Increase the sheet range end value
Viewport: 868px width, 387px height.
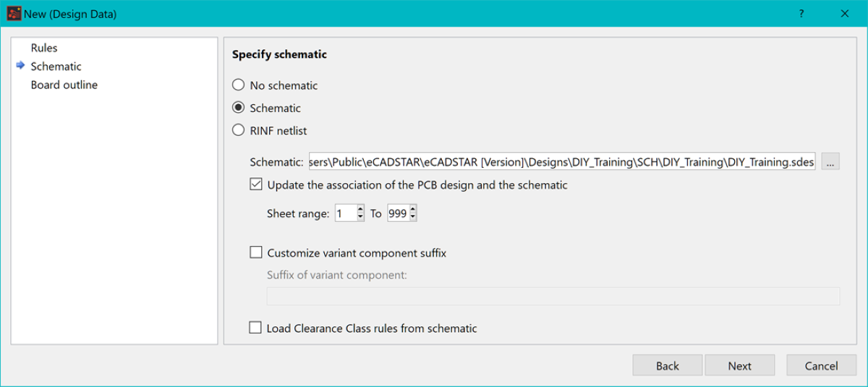413,209
